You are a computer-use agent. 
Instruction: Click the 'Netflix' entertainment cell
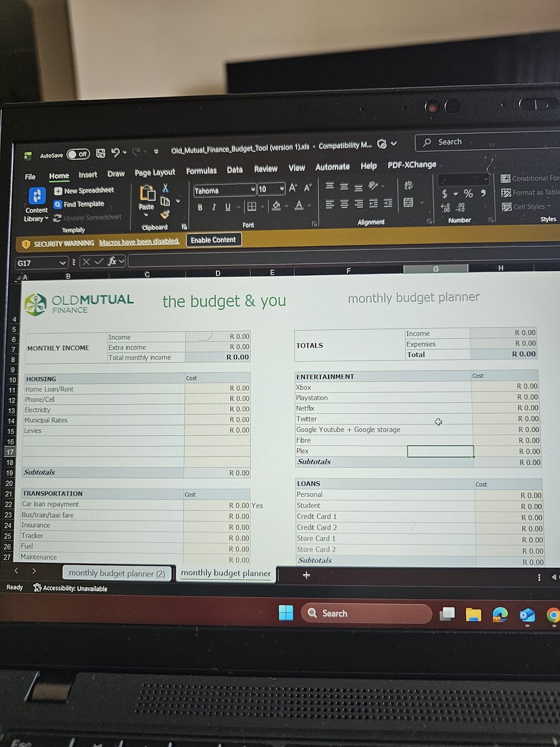pyautogui.click(x=383, y=408)
